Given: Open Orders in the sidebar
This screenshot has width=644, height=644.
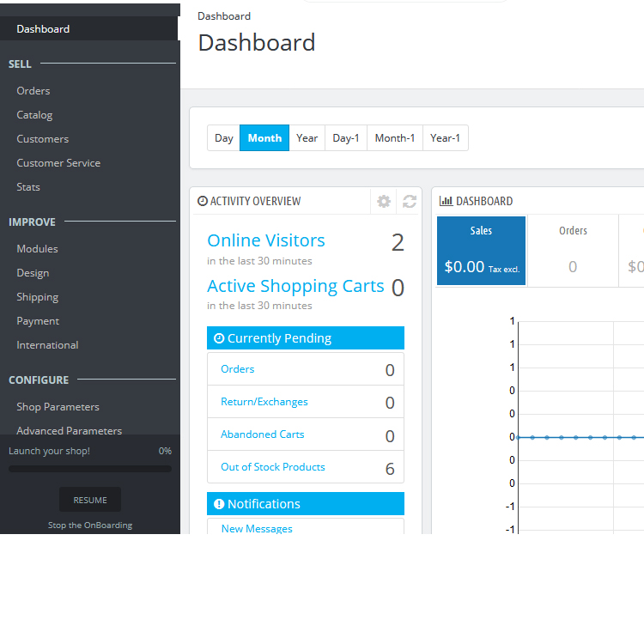Looking at the screenshot, I should click(x=33, y=91).
